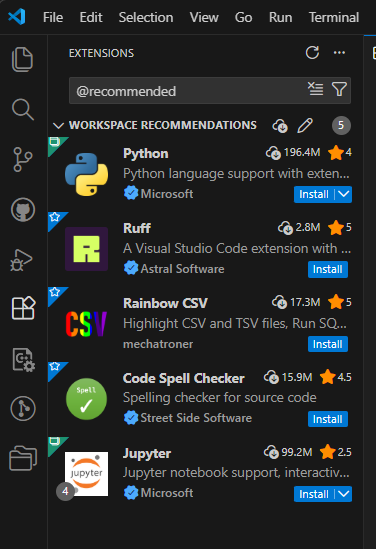Screen dimensions: 376x549
Task: Install the Ruff extension
Action: point(328,269)
